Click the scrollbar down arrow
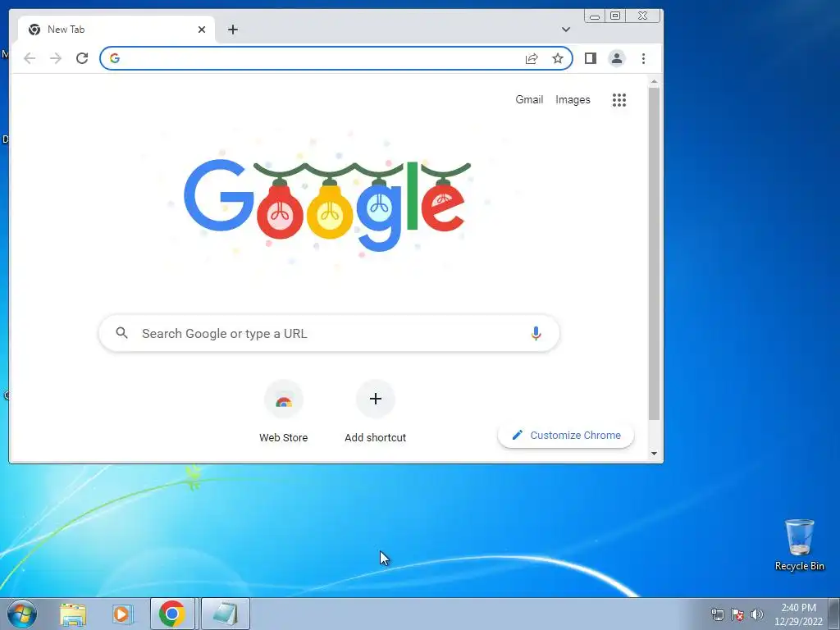The image size is (840, 630). pos(654,453)
